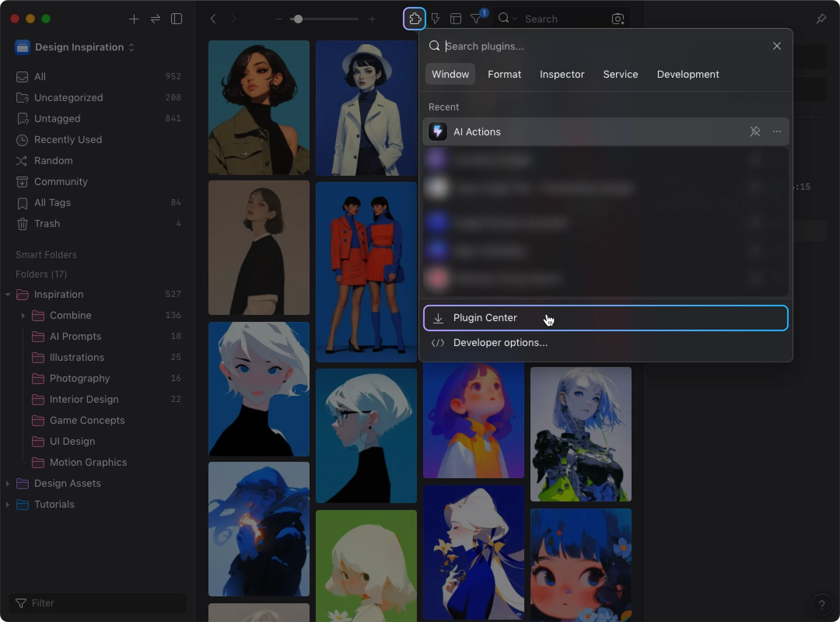The image size is (840, 622).
Task: Collapse the Inspiration folder tree
Action: [x=8, y=294]
